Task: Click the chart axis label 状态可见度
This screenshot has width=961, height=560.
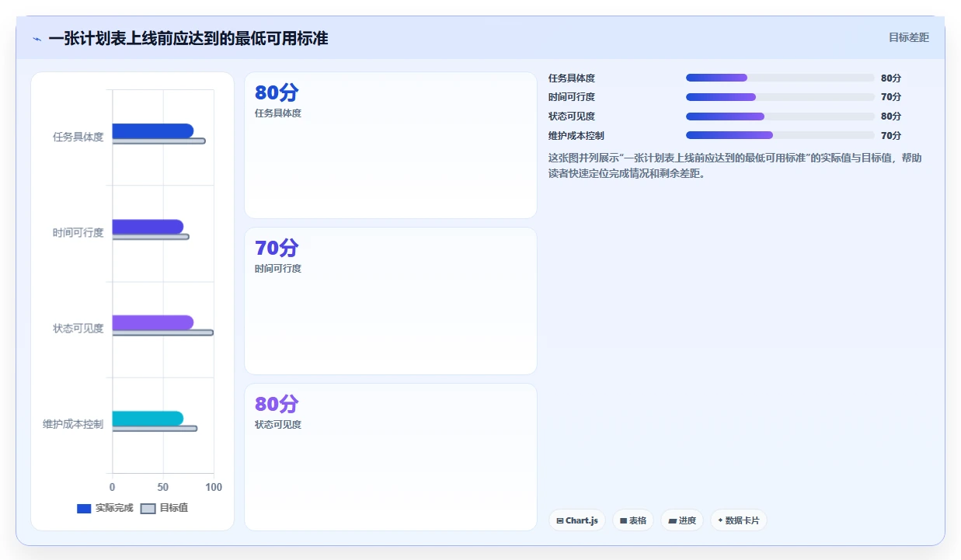Action: (x=78, y=329)
